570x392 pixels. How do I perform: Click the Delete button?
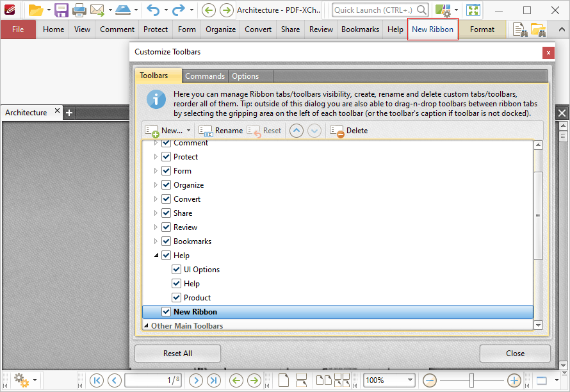click(x=349, y=131)
